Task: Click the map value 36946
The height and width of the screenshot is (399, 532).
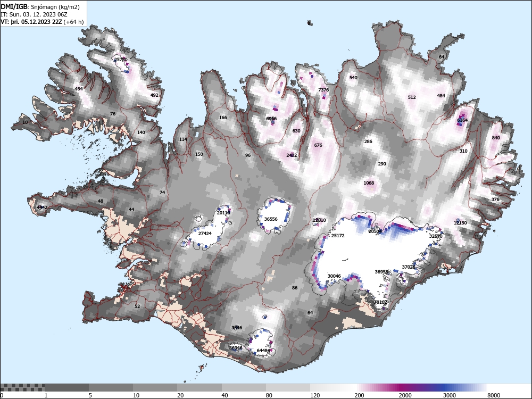Action: tap(236, 348)
